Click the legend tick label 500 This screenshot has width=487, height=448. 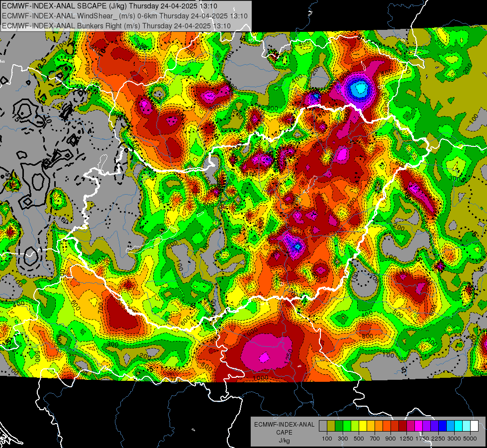(359, 439)
